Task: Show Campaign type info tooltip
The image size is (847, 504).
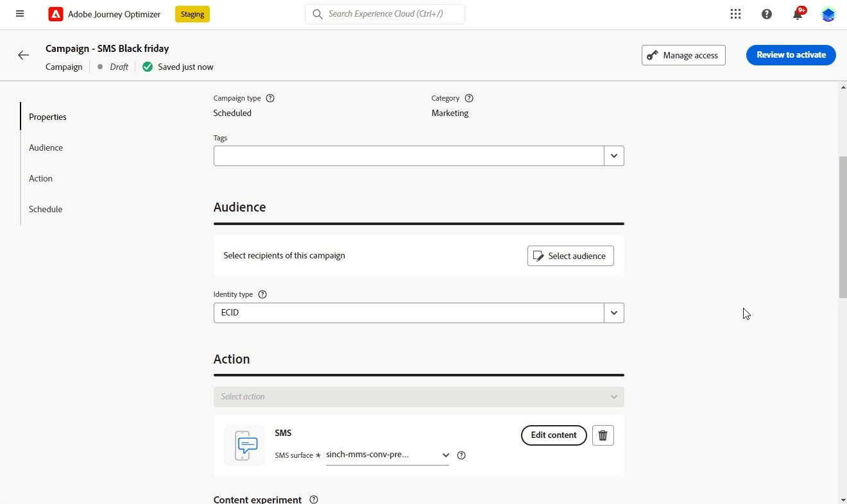Action: [270, 98]
